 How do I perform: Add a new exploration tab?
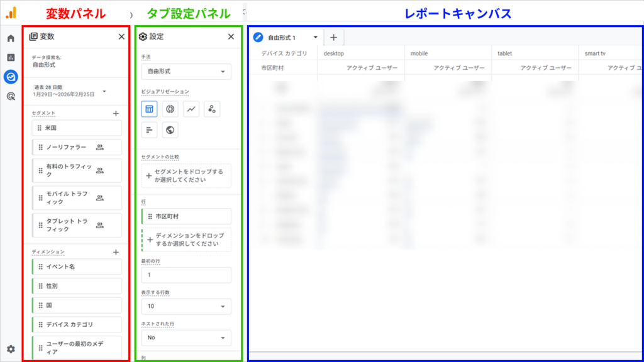(334, 36)
